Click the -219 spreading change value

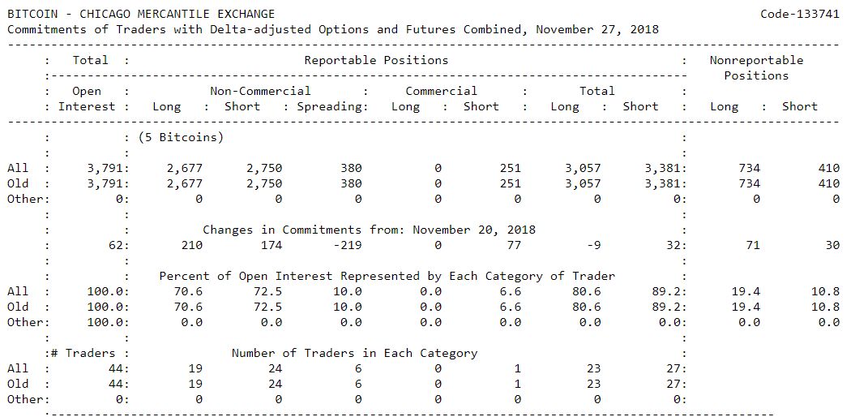pos(347,245)
